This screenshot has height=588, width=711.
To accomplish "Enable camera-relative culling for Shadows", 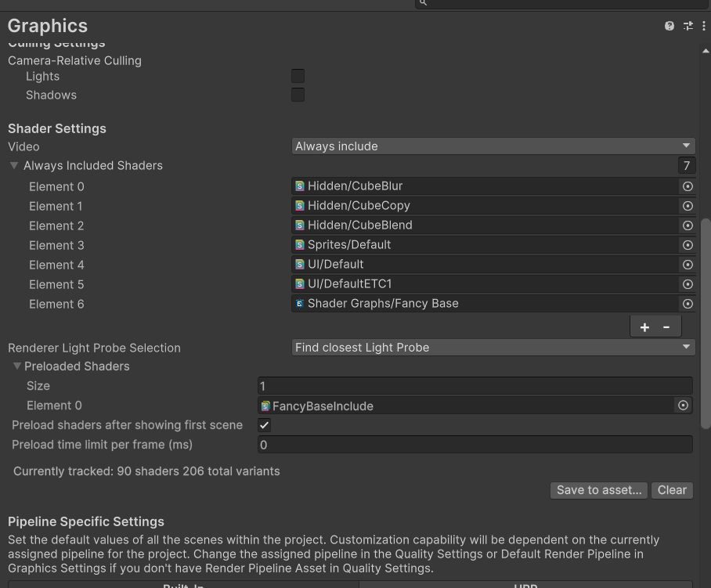I will [298, 95].
